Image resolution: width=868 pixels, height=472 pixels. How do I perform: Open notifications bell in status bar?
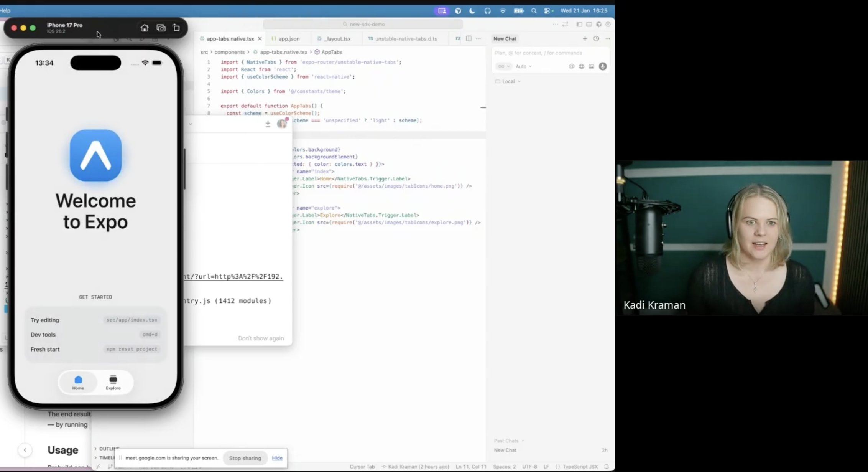pos(607,467)
